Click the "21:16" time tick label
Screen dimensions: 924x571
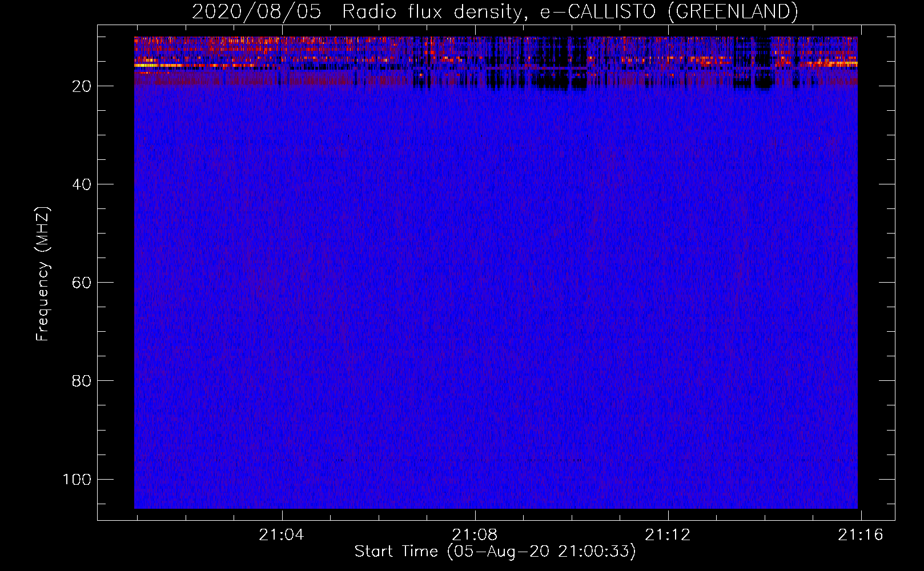[861, 534]
